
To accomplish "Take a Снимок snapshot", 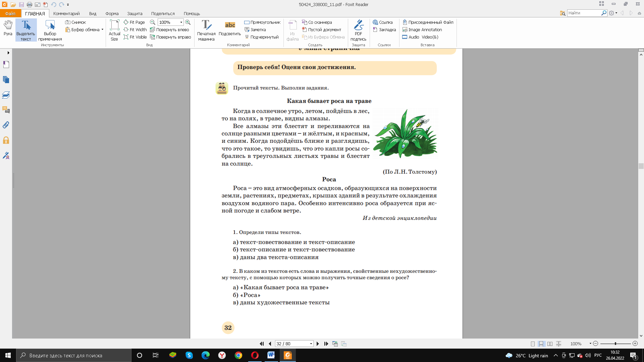I will click(x=76, y=22).
